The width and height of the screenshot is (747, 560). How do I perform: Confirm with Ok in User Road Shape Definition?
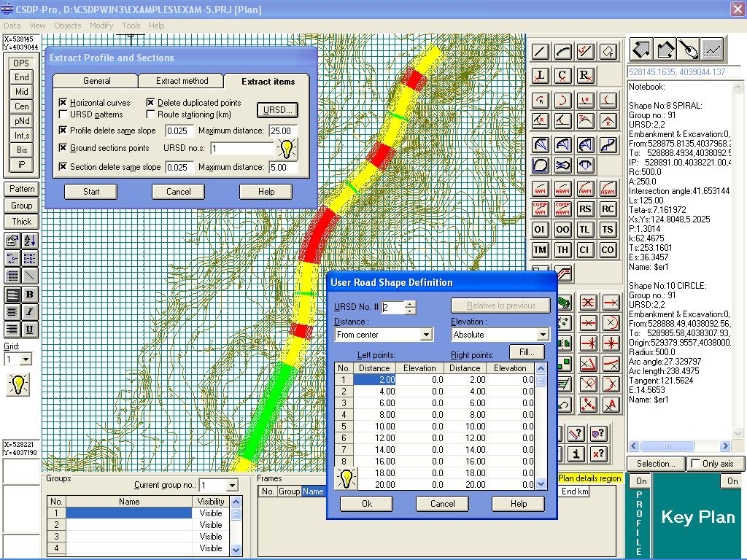(367, 504)
